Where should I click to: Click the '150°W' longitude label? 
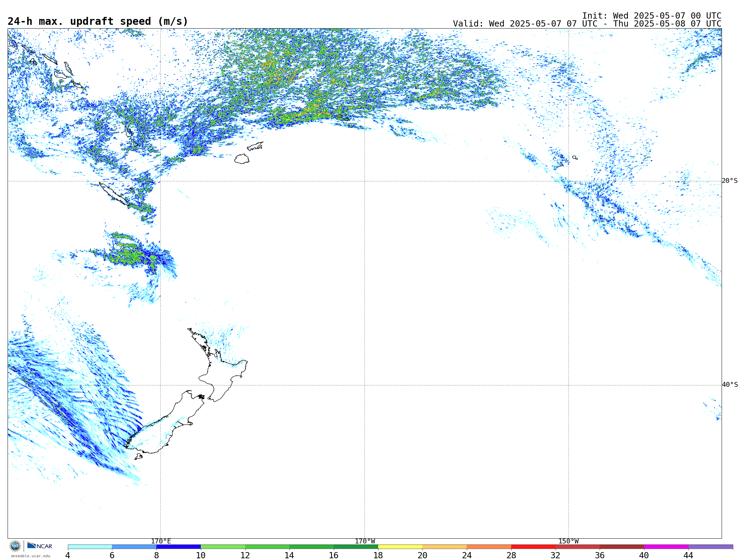tap(568, 541)
